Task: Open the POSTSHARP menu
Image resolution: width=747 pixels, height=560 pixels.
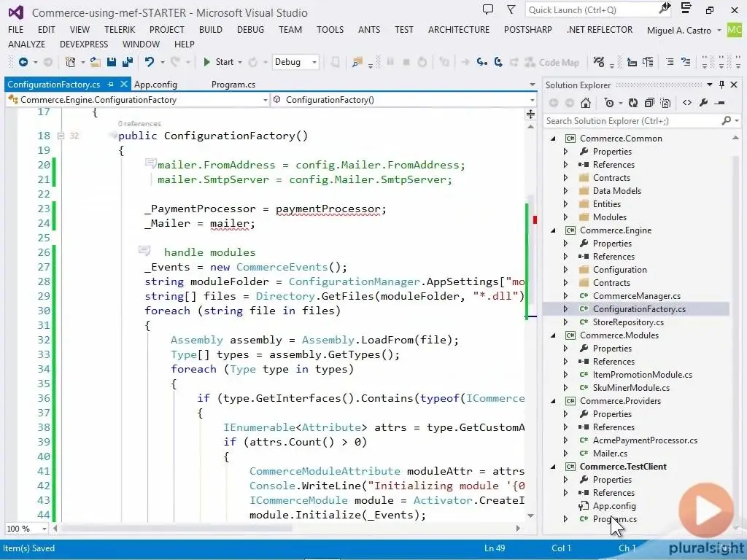Action: coord(528,29)
